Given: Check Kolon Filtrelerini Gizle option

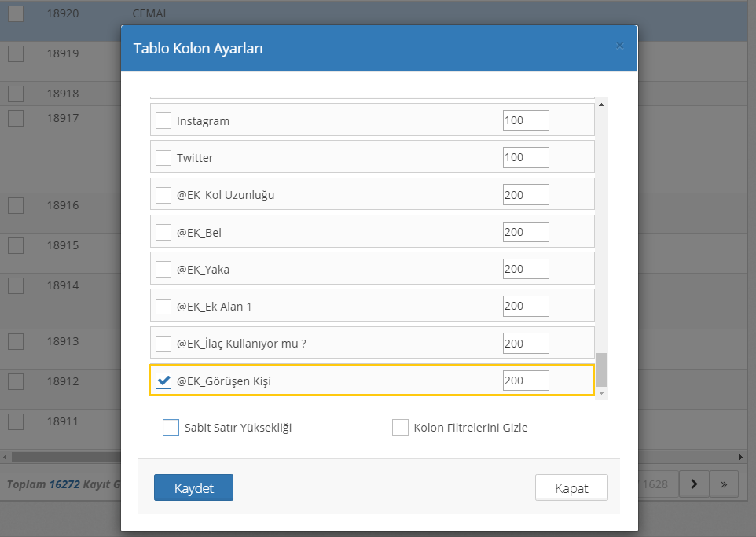Looking at the screenshot, I should (400, 428).
